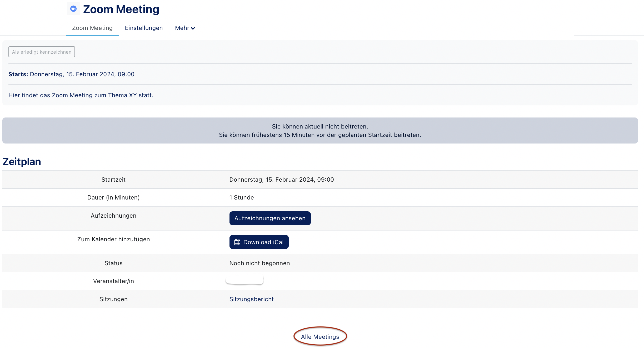Image resolution: width=644 pixels, height=348 pixels.
Task: Switch to the Einstellungen tab
Action: click(x=144, y=28)
